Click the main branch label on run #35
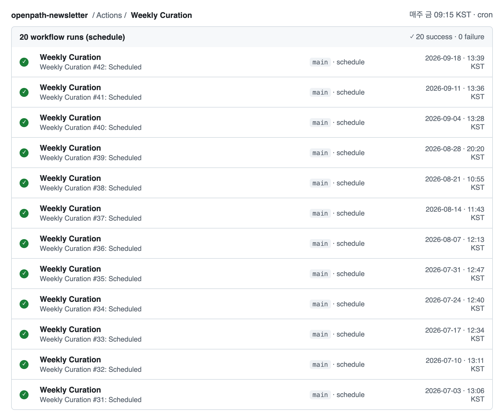The height and width of the screenshot is (420, 504). [320, 274]
